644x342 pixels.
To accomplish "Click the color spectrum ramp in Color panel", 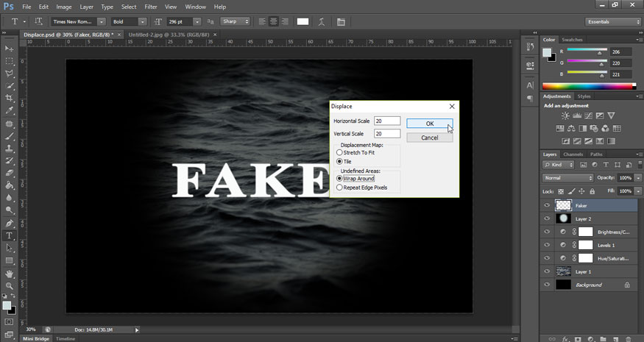I will tap(589, 86).
